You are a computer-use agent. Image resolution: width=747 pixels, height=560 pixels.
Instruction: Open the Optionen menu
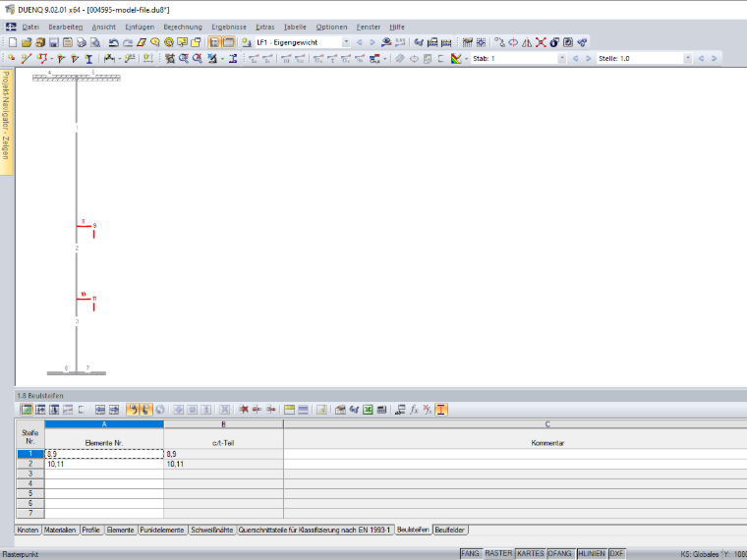pos(331,28)
